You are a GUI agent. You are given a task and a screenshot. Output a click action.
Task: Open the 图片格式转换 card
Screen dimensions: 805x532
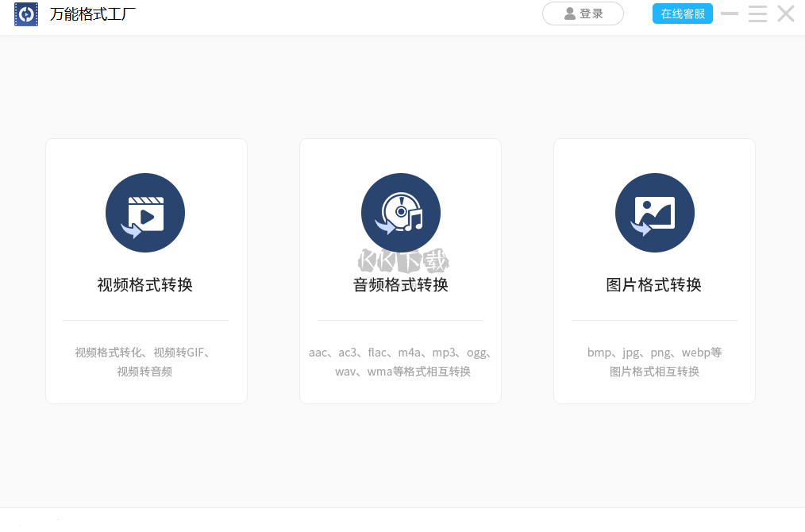point(654,270)
